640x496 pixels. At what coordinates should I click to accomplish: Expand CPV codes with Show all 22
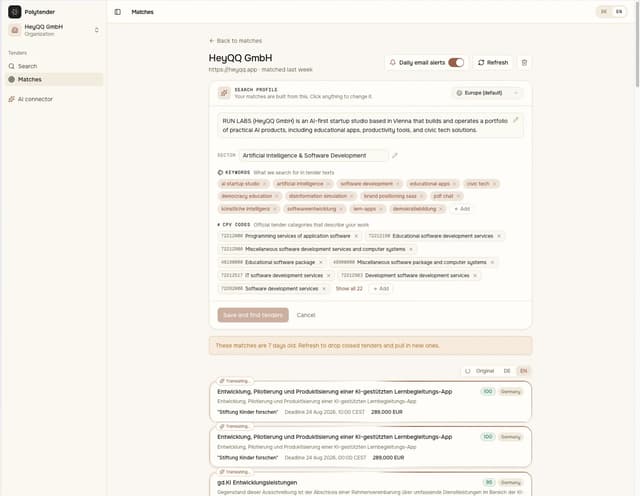349,289
